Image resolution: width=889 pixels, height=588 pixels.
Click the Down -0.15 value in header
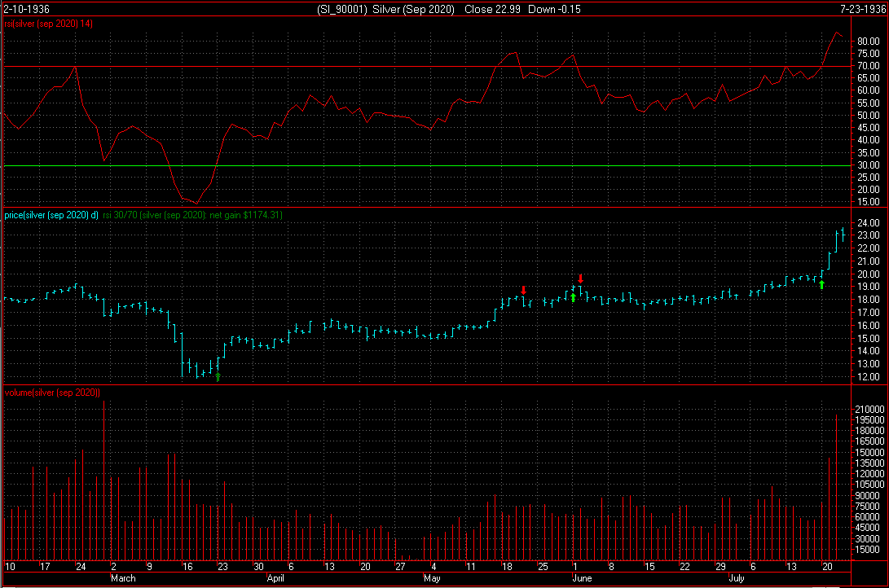point(554,9)
